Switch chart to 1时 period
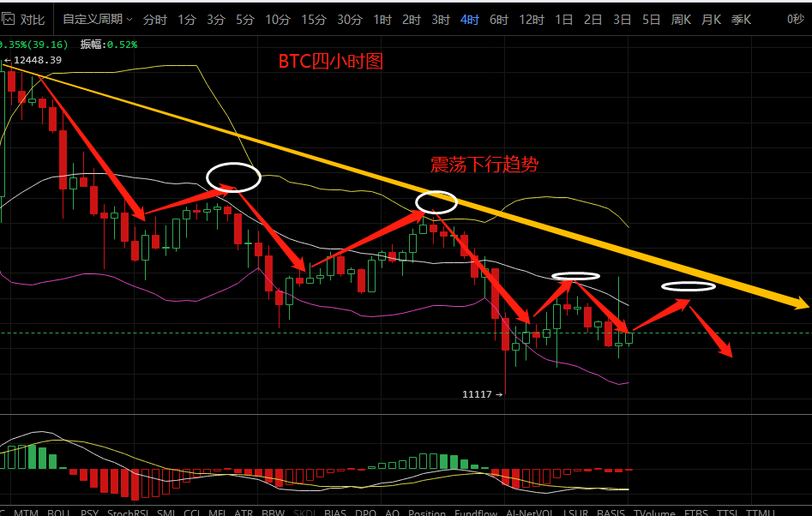Image resolution: width=812 pixels, height=516 pixels. (382, 20)
